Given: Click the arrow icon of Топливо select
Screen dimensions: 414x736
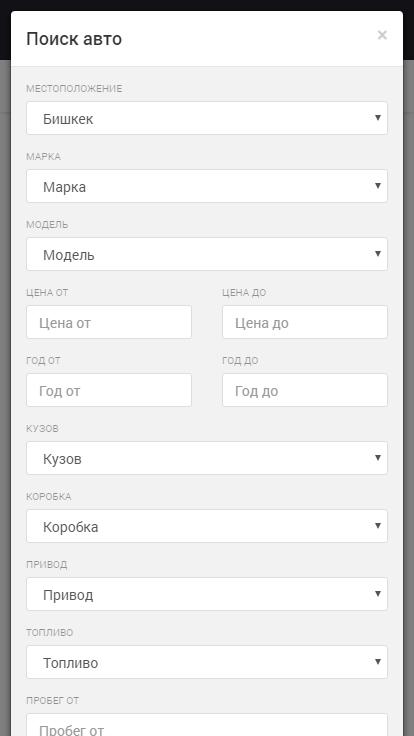Looking at the screenshot, I should click(x=378, y=662).
